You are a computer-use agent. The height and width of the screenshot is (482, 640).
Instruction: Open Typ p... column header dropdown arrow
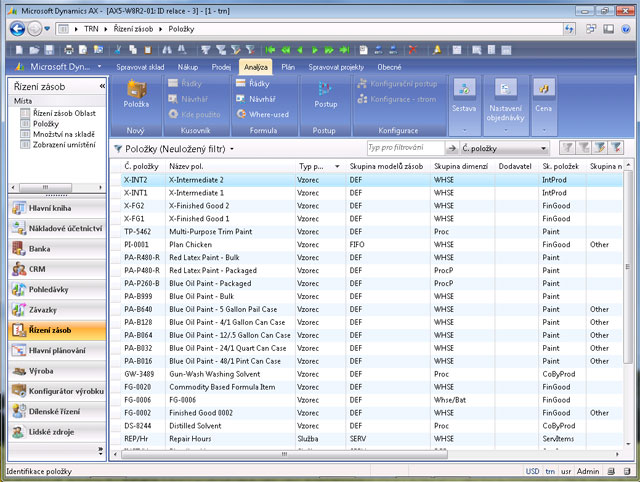click(337, 167)
